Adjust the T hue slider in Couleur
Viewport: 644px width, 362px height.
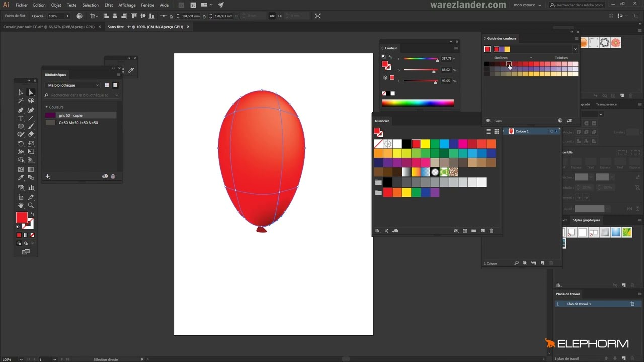[x=420, y=59]
